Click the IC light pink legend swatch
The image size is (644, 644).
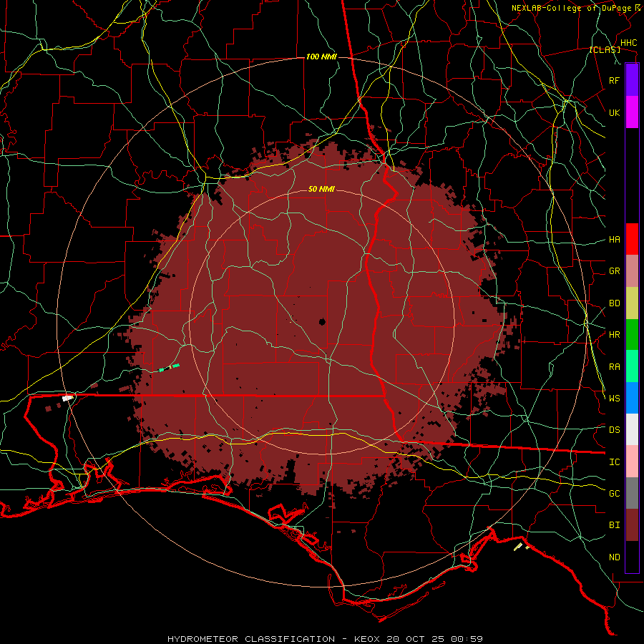pos(632,462)
